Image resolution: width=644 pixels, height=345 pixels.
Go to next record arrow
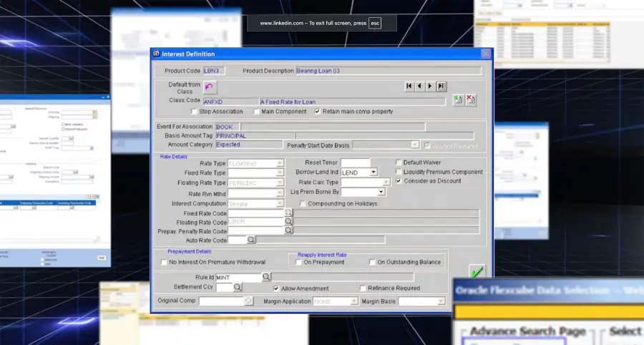tap(430, 86)
